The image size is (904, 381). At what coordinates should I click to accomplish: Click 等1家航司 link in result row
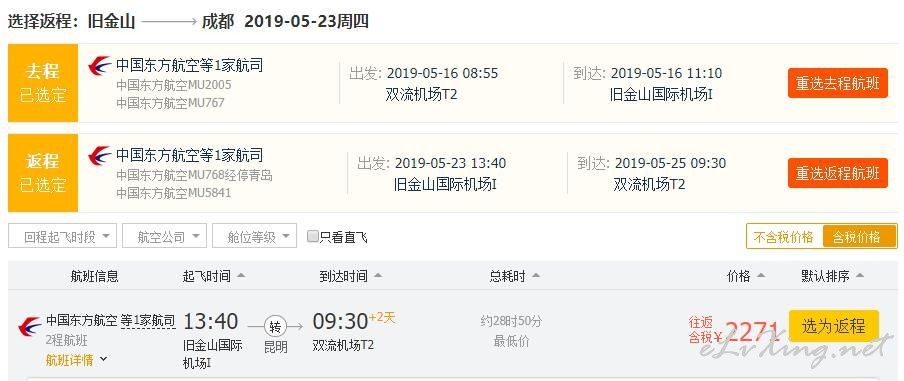pyautogui.click(x=148, y=320)
